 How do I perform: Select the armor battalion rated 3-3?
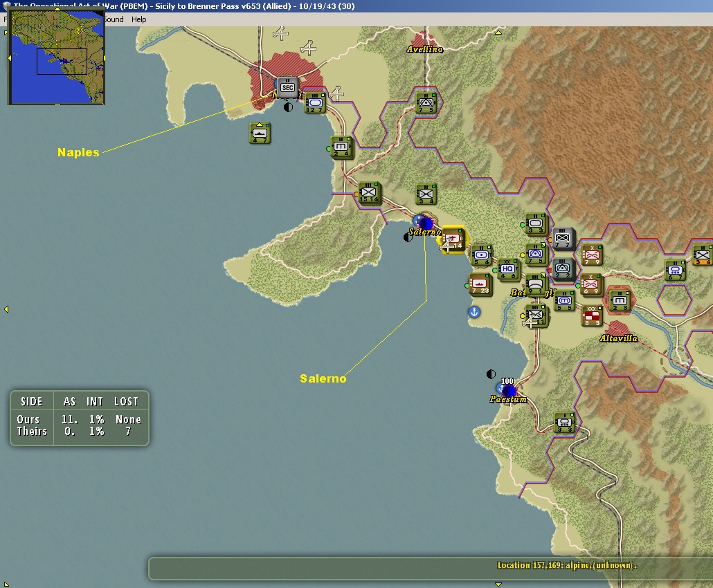point(535,224)
